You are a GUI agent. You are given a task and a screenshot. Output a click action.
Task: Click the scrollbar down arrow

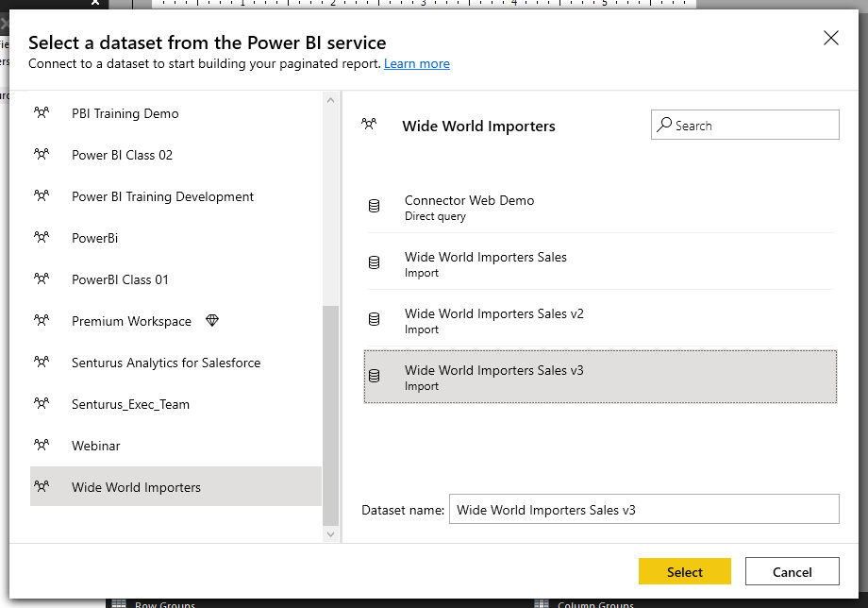pos(330,533)
